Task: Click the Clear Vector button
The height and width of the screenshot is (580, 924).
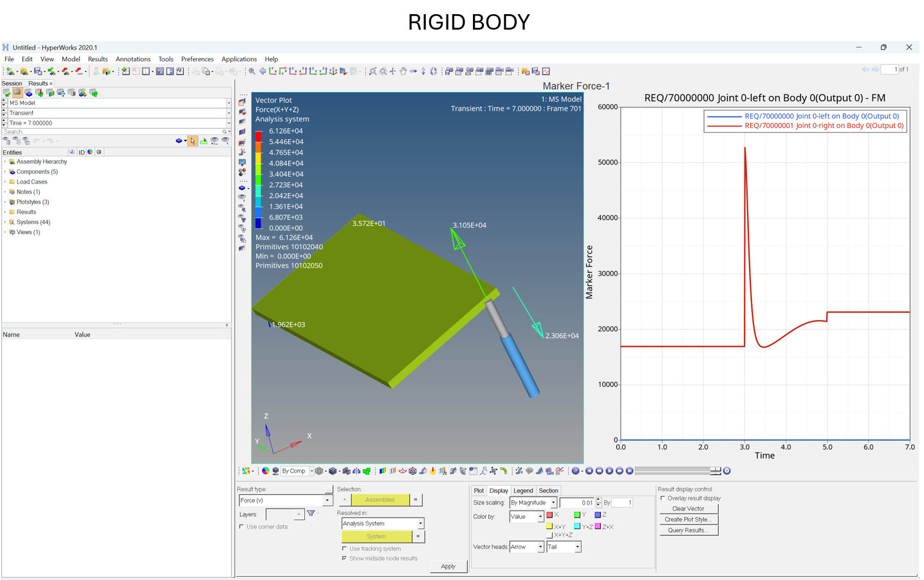Action: pyautogui.click(x=688, y=509)
